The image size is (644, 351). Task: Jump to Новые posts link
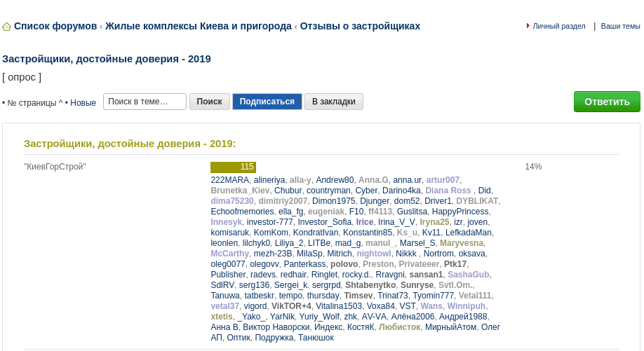point(83,103)
